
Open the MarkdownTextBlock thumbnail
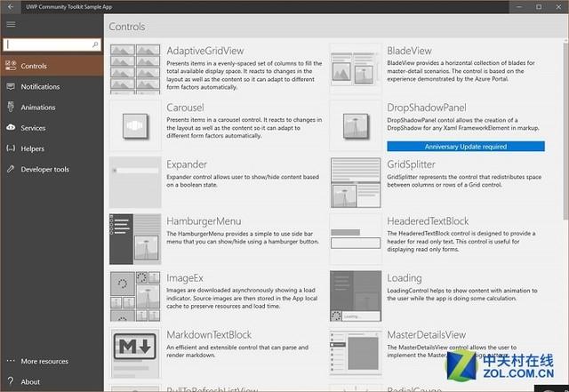(135, 354)
